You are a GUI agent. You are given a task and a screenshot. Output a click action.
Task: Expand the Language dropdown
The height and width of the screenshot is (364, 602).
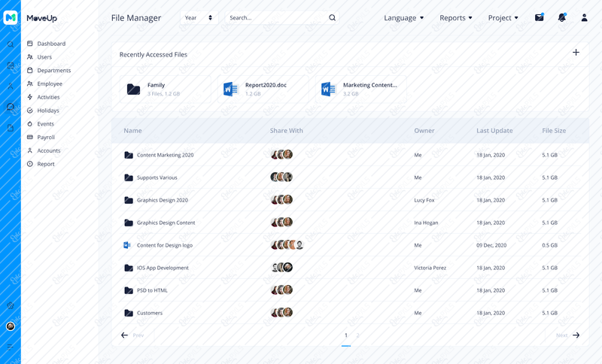pos(403,17)
